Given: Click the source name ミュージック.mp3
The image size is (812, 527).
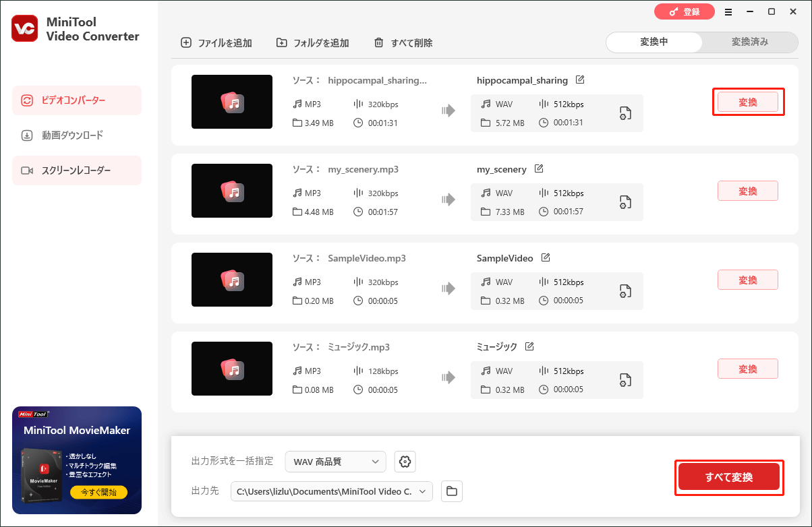Looking at the screenshot, I should [359, 347].
